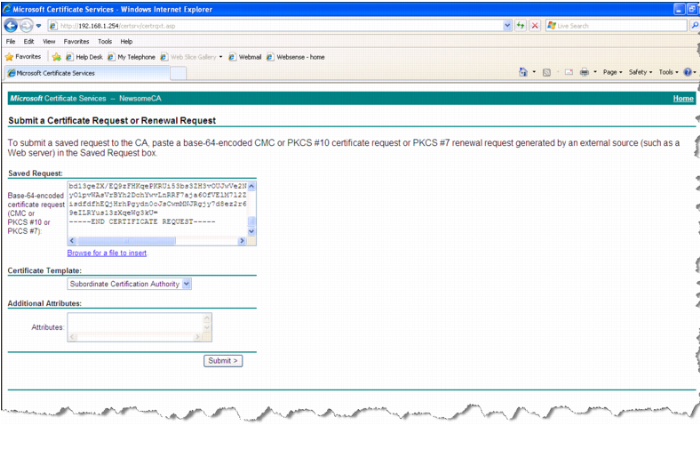700x449 pixels.
Task: Open the Page command bar menu
Action: coord(612,72)
